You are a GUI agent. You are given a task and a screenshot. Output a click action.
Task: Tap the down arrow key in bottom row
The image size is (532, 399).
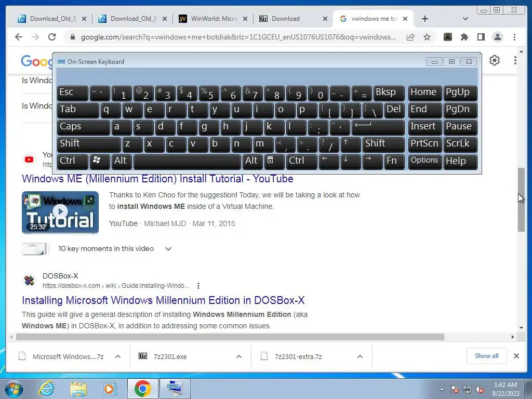point(351,162)
